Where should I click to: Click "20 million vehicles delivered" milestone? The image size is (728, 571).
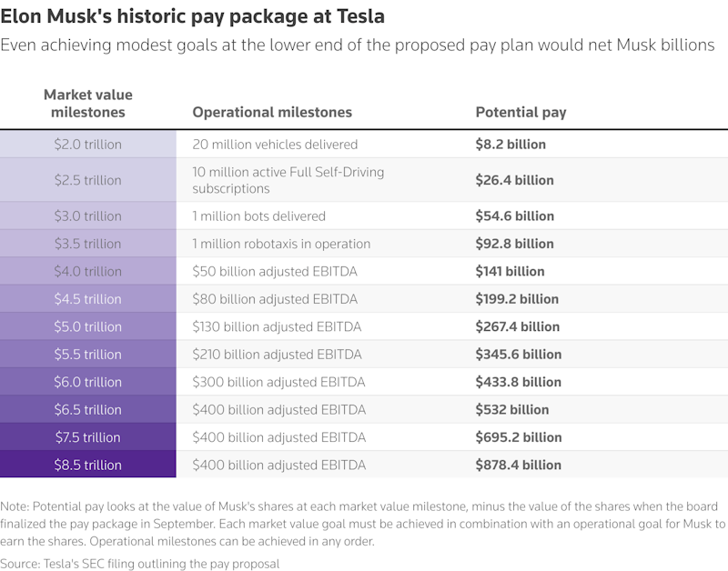[x=275, y=145]
